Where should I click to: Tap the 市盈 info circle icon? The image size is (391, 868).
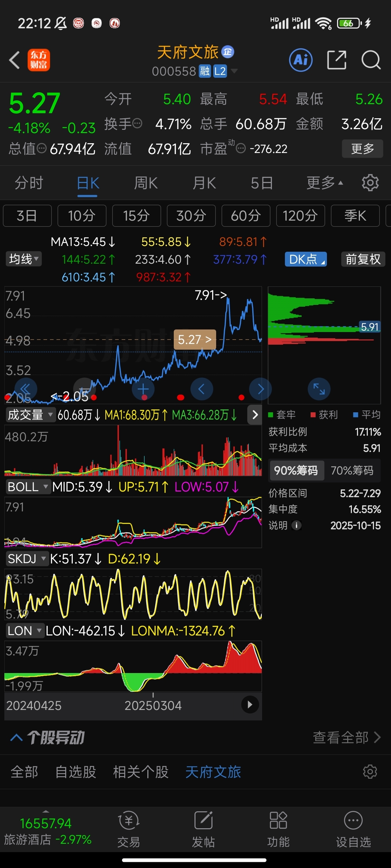click(241, 148)
